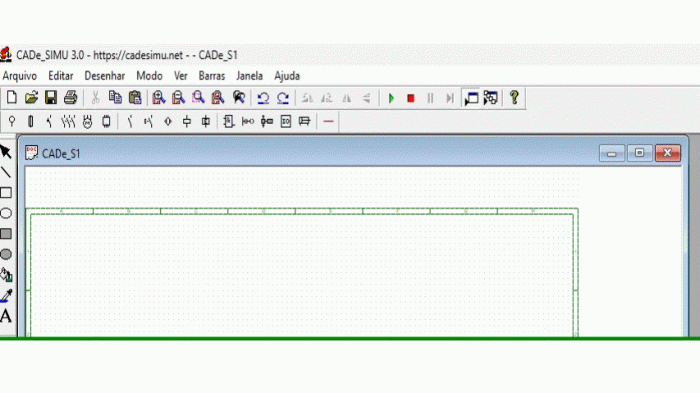Open the coil with vertical line components bar
Image resolution: width=700 pixels, height=393 pixels.
205,121
